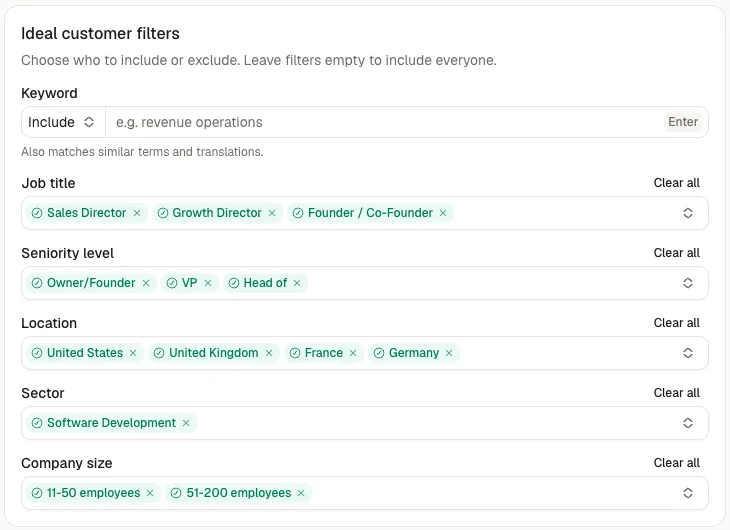Remove the United Kingdom location chip
The image size is (730, 530).
pos(269,353)
